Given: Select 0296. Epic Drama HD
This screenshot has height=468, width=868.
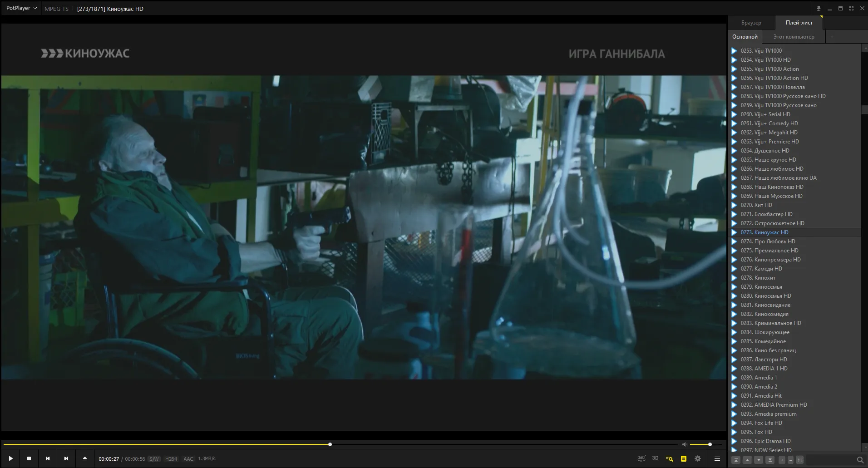Looking at the screenshot, I should coord(794,441).
